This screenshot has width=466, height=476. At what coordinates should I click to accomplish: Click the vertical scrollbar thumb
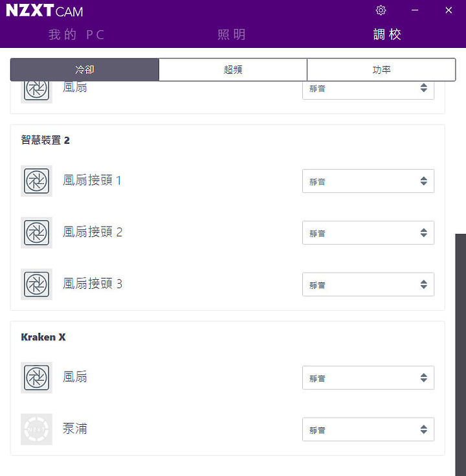(x=461, y=355)
